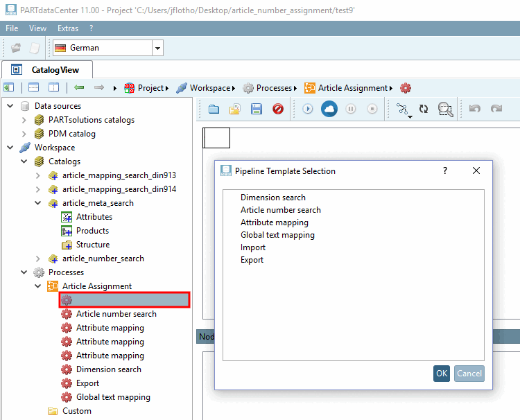Collapse the Workspace tree node
This screenshot has width=520, height=420.
pos(10,148)
